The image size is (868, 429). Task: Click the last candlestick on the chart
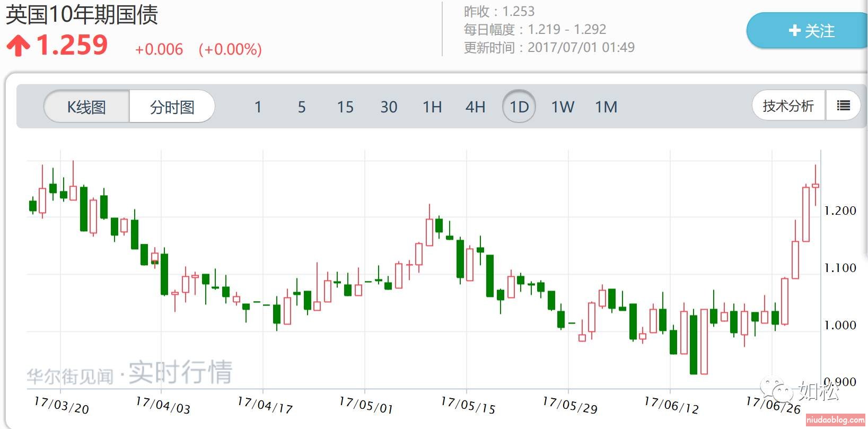(x=816, y=186)
